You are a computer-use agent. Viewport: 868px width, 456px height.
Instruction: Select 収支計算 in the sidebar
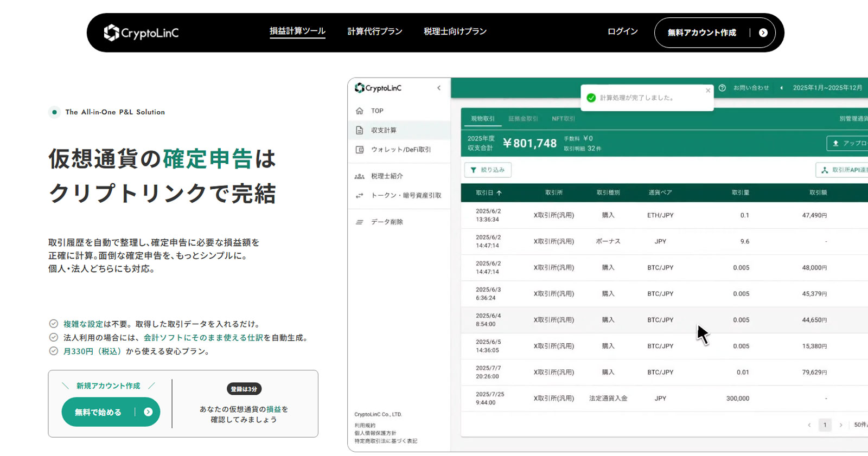pyautogui.click(x=399, y=130)
